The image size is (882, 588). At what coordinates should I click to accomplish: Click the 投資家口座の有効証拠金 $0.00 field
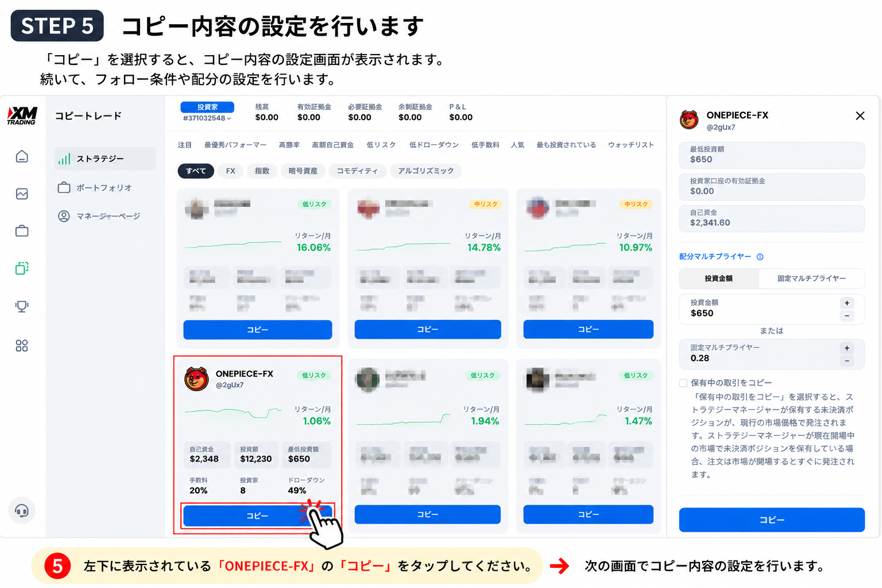click(772, 187)
